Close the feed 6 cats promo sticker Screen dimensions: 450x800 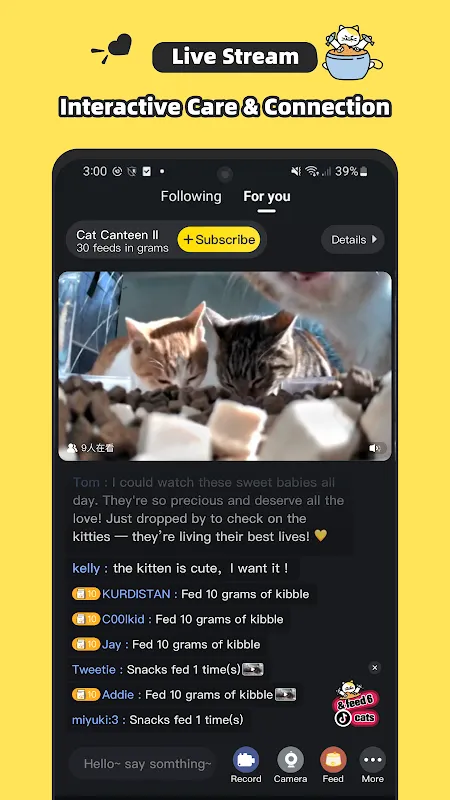375,667
